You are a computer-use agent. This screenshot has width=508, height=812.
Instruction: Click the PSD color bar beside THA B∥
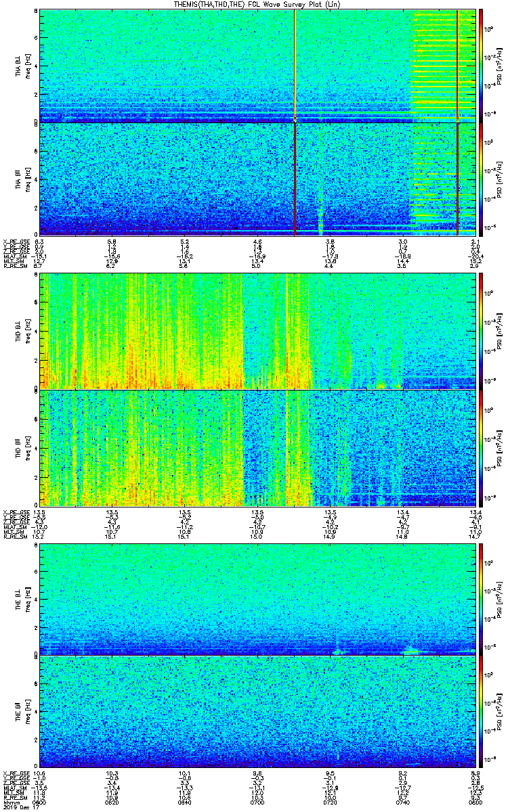481,179
